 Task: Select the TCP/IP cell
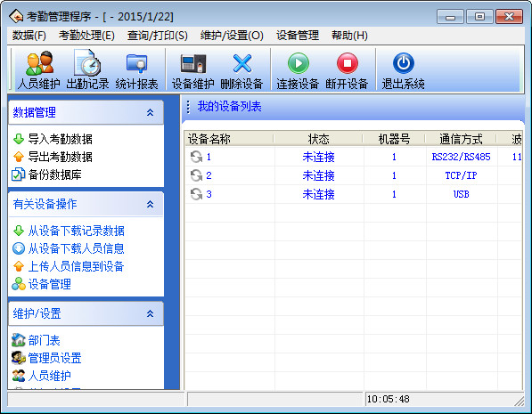tap(461, 175)
